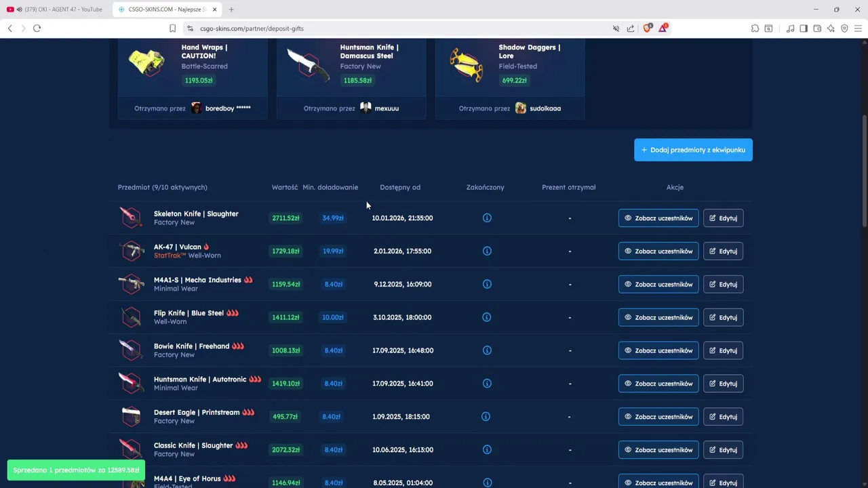Open the Brave VPN shield icon
The image size is (868, 488).
(844, 28)
